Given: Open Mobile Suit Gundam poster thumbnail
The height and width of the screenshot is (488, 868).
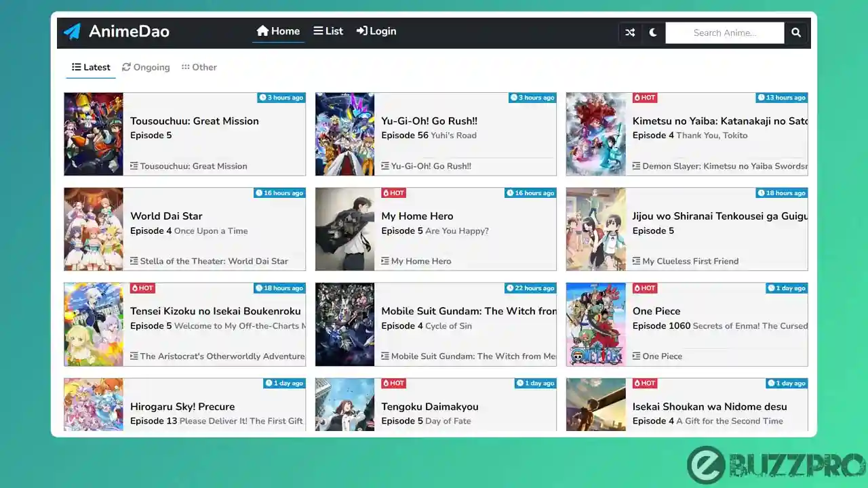Looking at the screenshot, I should pos(344,325).
